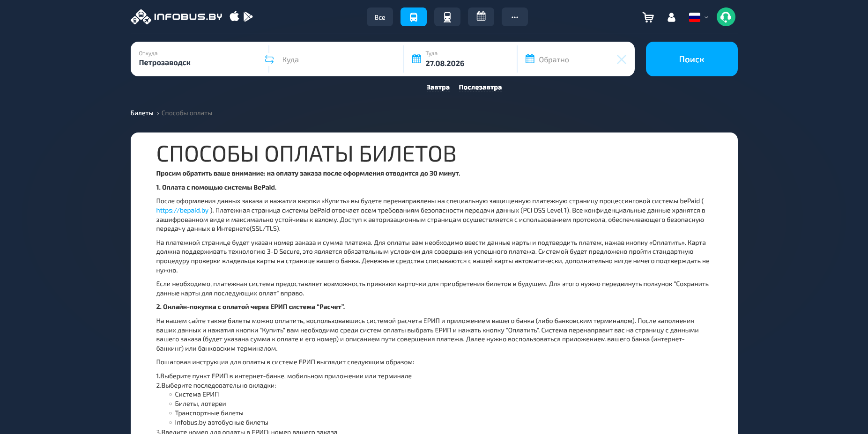The width and height of the screenshot is (868, 434).
Task: Select the bus transport tab
Action: click(x=414, y=17)
